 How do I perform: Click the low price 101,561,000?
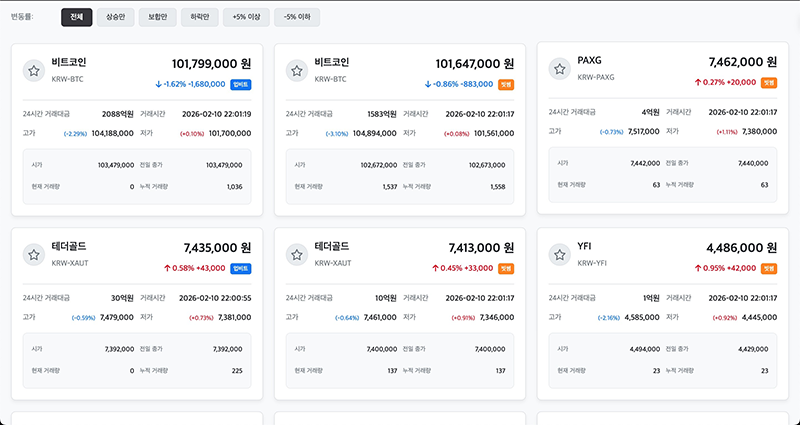tap(494, 133)
